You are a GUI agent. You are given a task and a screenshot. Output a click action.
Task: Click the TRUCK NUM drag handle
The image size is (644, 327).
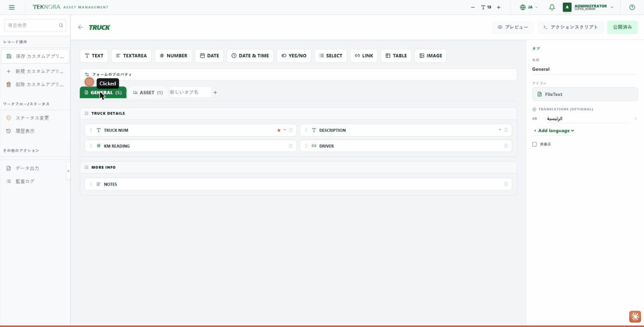pos(91,130)
